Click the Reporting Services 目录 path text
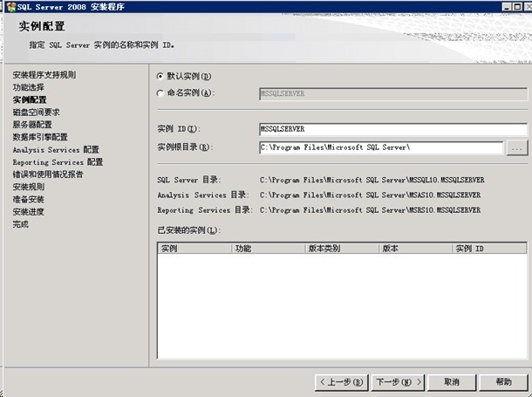 (370, 210)
